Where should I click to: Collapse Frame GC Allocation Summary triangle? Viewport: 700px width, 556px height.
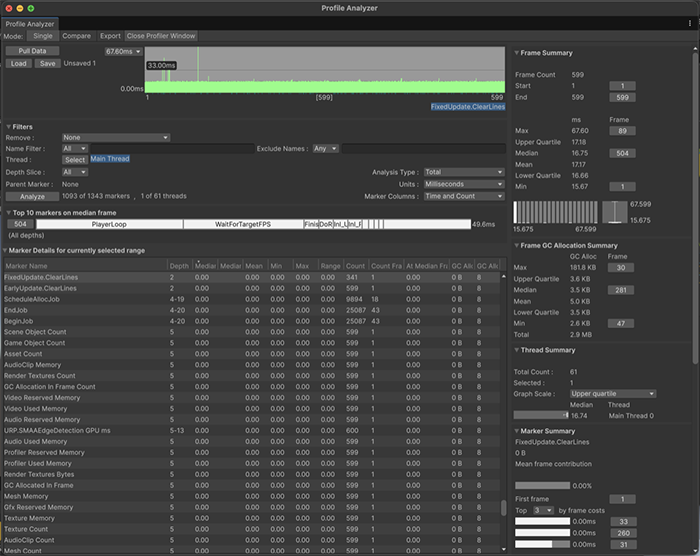coord(517,246)
